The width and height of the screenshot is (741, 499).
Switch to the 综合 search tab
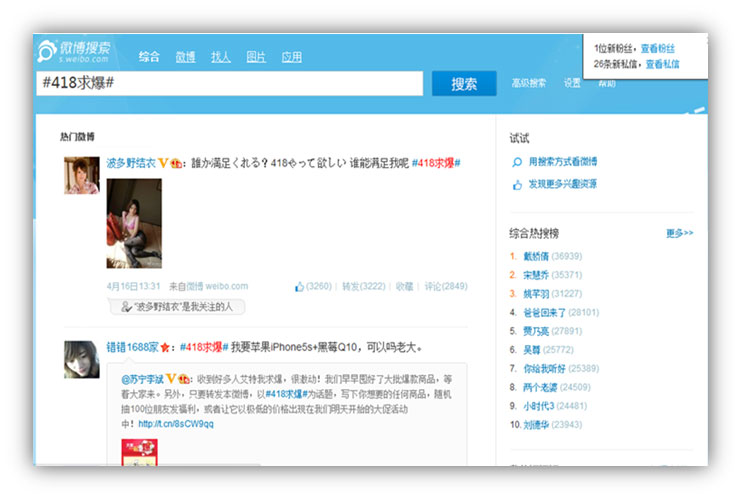coord(149,57)
